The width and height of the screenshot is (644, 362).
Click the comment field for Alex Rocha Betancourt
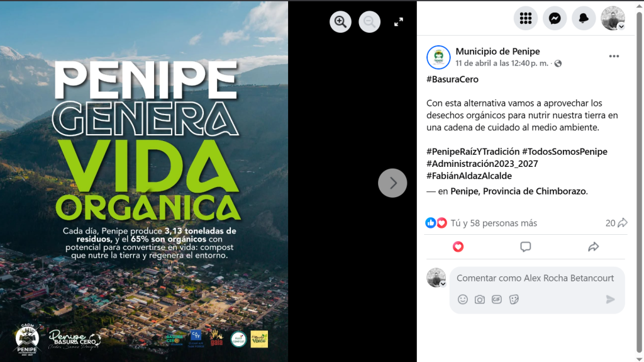[x=535, y=278]
